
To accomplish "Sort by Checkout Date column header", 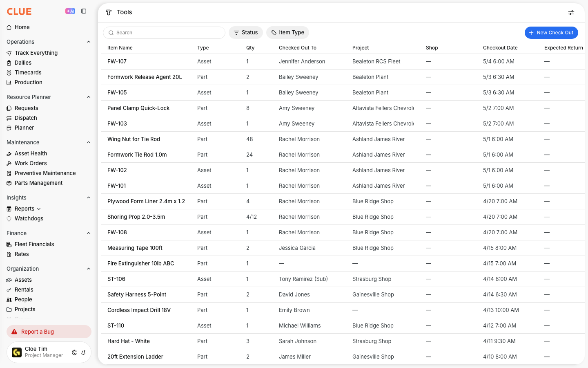I will [500, 48].
